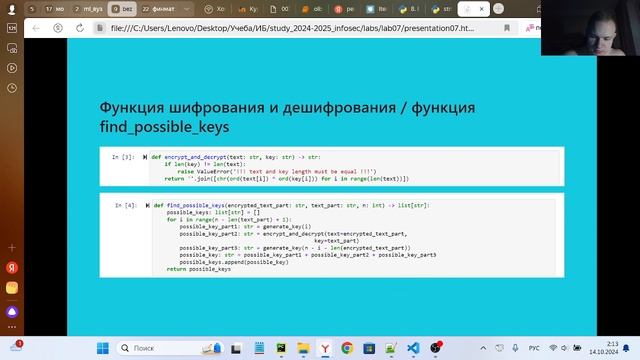Open the Wi-Fi network tray icon
The height and width of the screenshot is (360, 640).
(x=553, y=348)
